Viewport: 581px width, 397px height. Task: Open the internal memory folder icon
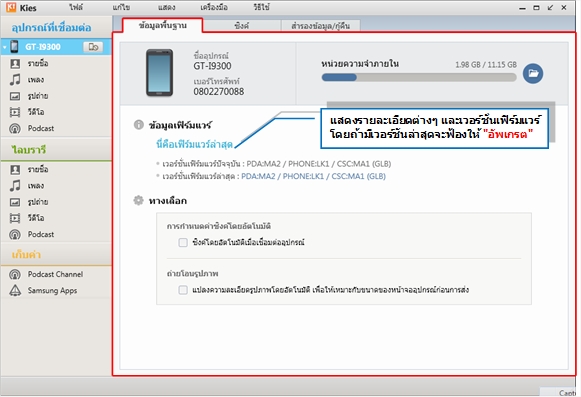click(533, 73)
